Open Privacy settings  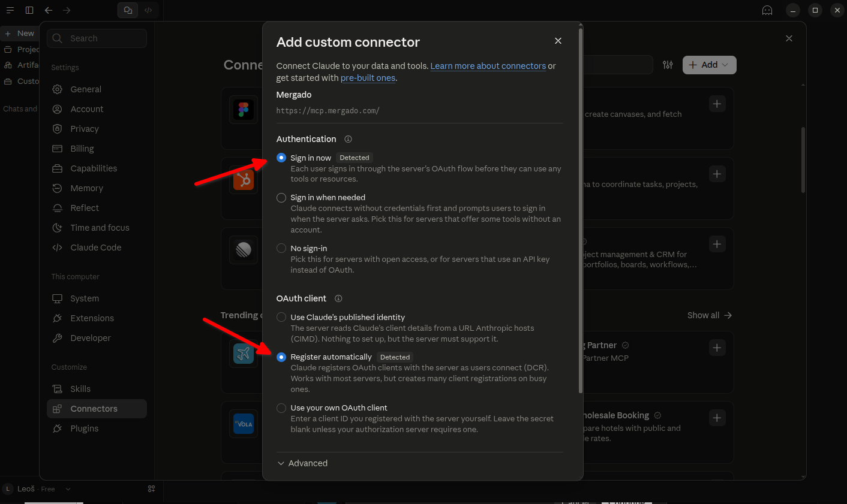(x=97, y=129)
